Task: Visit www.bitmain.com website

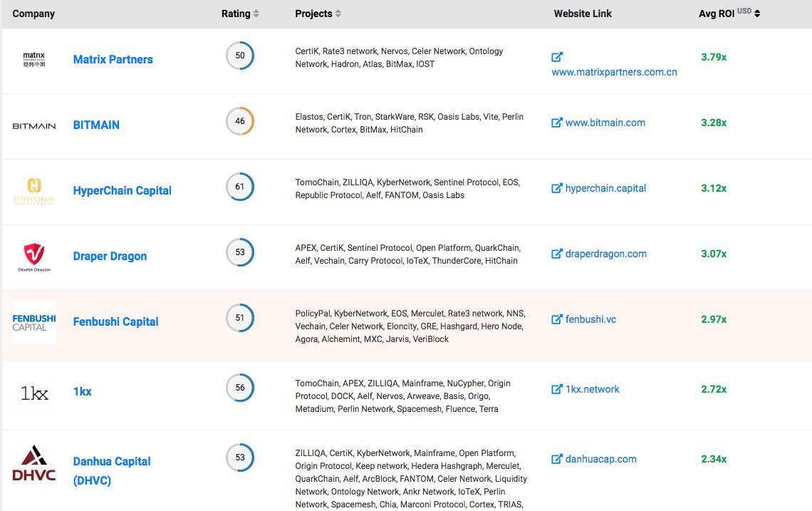Action: point(605,123)
